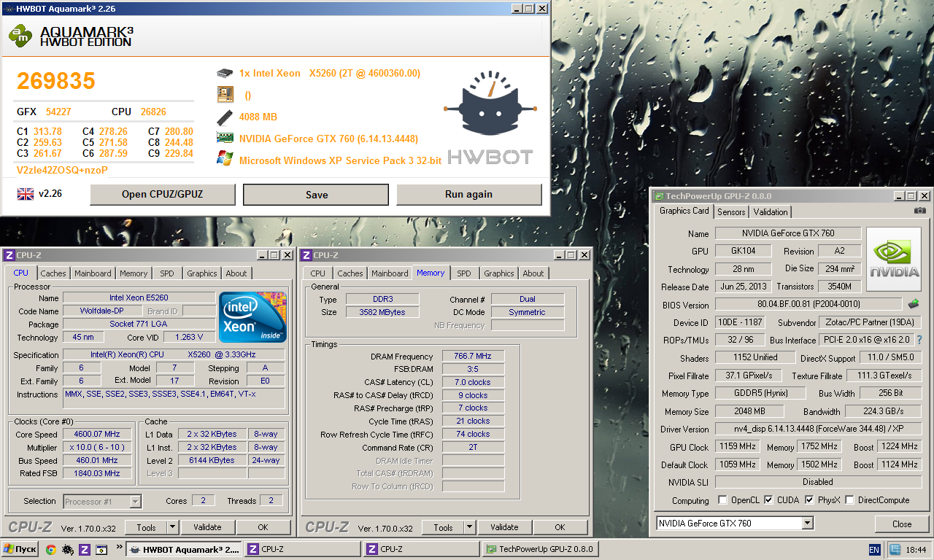Enable the OpenCL checkbox

tap(722, 500)
